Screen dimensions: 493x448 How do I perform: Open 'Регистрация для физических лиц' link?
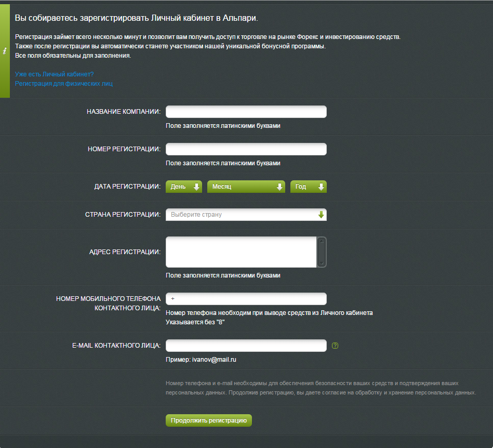click(63, 84)
